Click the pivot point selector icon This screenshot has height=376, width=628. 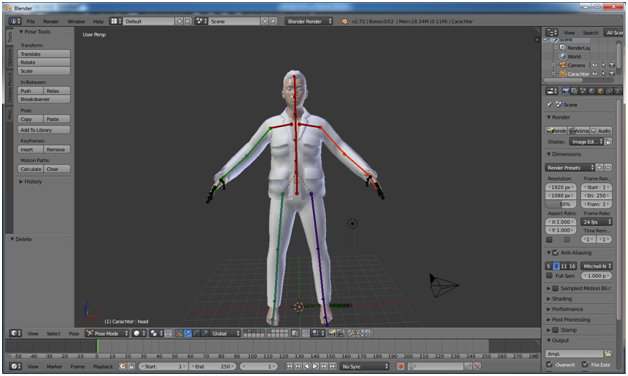(155, 333)
